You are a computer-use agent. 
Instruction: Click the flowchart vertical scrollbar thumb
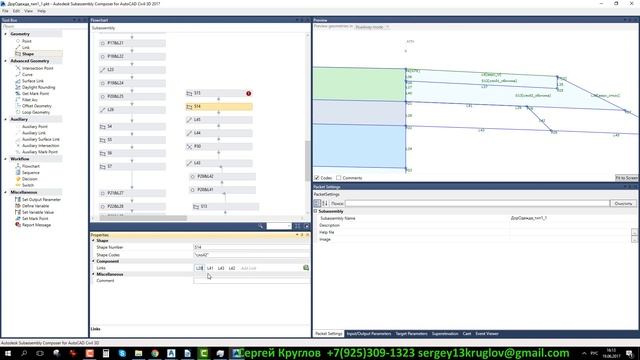point(307,160)
